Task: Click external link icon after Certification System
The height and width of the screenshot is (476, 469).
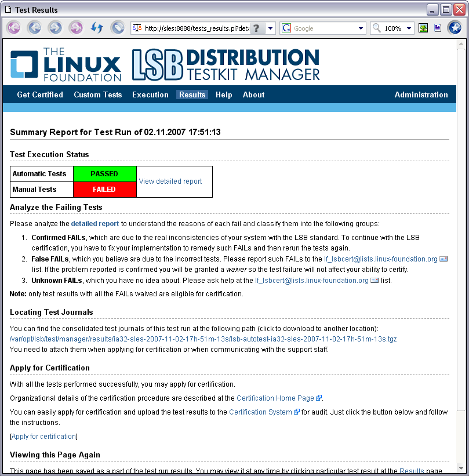Action: coord(297,412)
